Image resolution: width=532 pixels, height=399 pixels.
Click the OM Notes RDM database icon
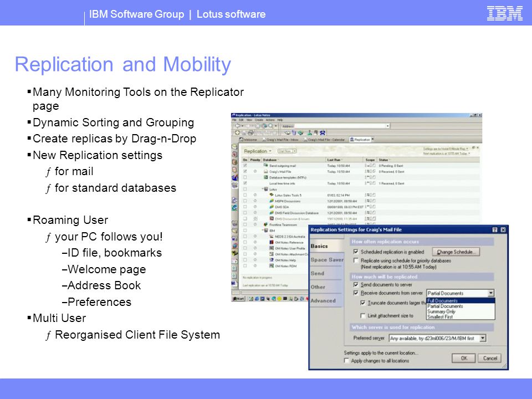[272, 265]
